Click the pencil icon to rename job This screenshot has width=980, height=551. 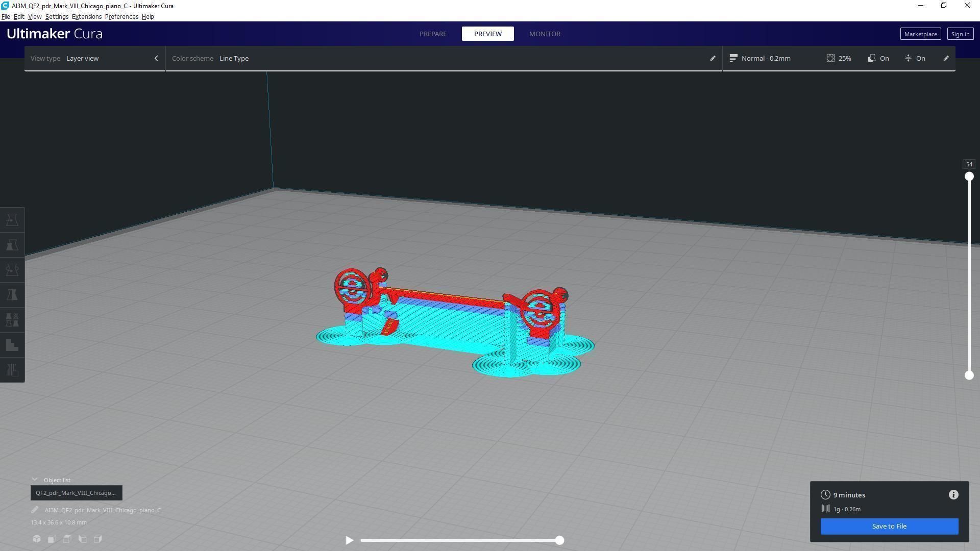(x=35, y=510)
